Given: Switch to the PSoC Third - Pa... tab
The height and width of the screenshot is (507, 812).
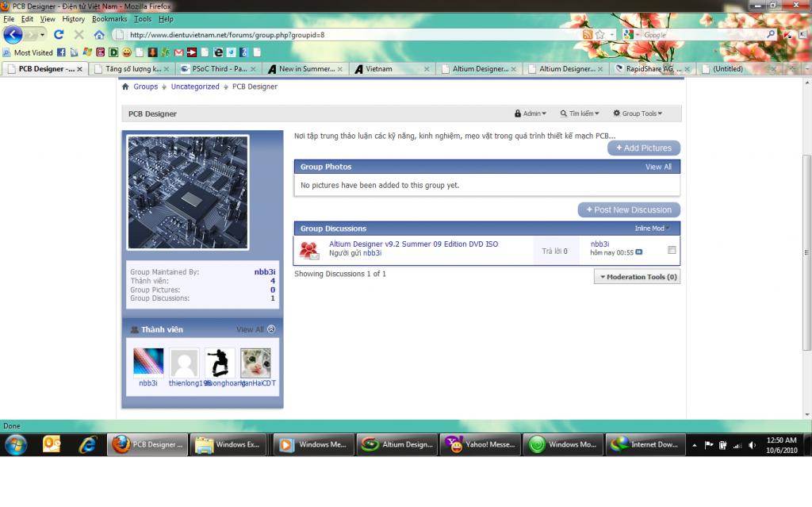Looking at the screenshot, I should click(219, 68).
